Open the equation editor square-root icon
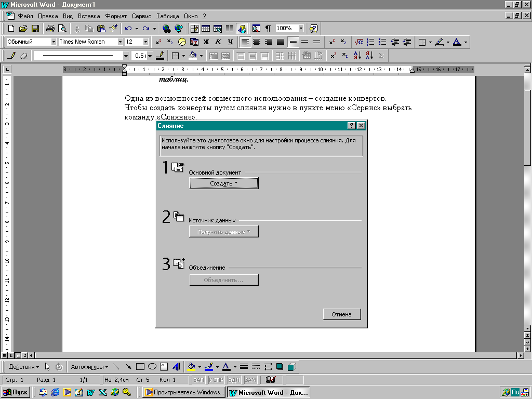532x399 pixels. (x=358, y=42)
